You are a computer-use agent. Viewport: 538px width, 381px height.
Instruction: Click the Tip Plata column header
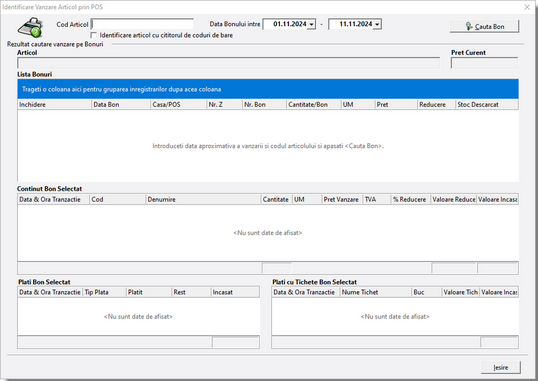105,292
